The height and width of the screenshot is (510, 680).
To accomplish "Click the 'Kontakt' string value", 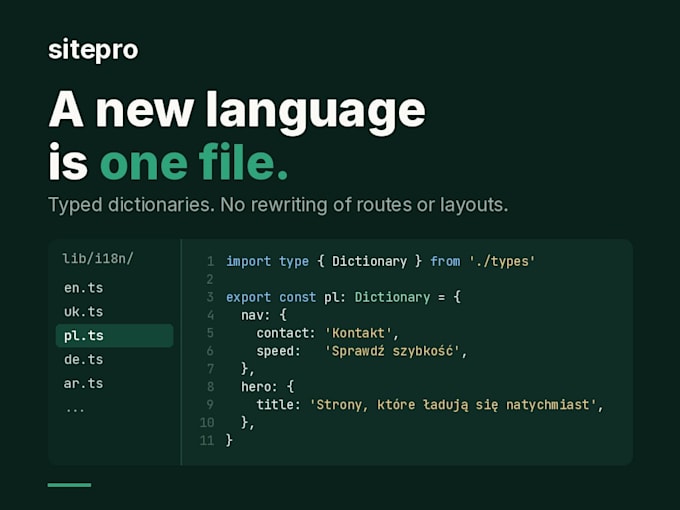I will [358, 333].
